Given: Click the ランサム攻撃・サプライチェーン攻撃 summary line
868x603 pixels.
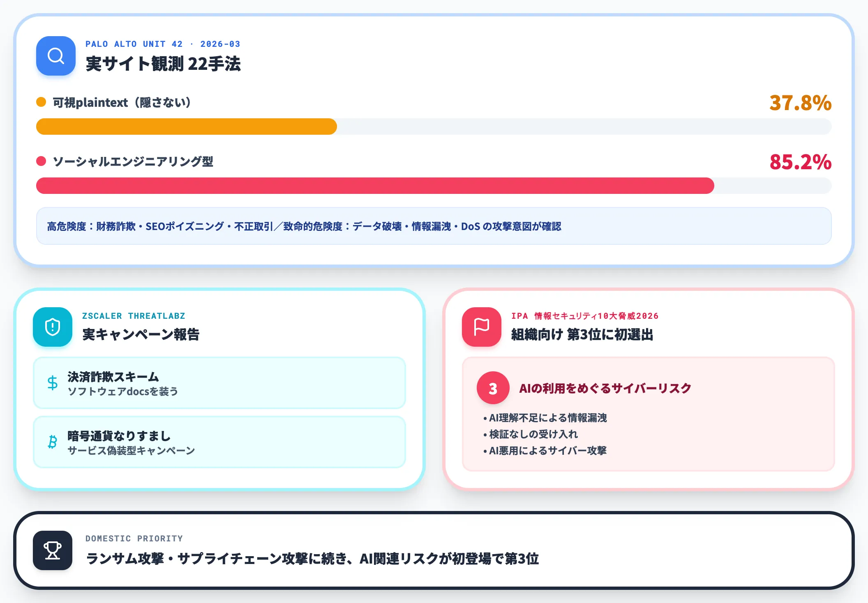Looking at the screenshot, I should pyautogui.click(x=312, y=559).
